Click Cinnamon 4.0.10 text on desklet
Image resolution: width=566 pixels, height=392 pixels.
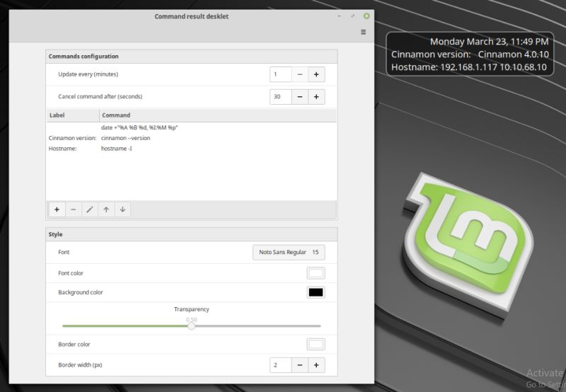tap(514, 54)
